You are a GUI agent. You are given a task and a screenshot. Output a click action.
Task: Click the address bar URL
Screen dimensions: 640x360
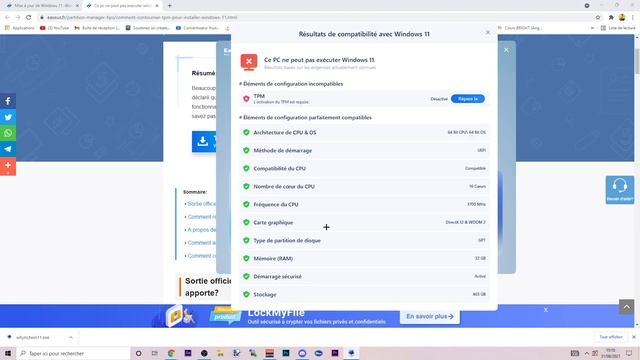(x=142, y=18)
